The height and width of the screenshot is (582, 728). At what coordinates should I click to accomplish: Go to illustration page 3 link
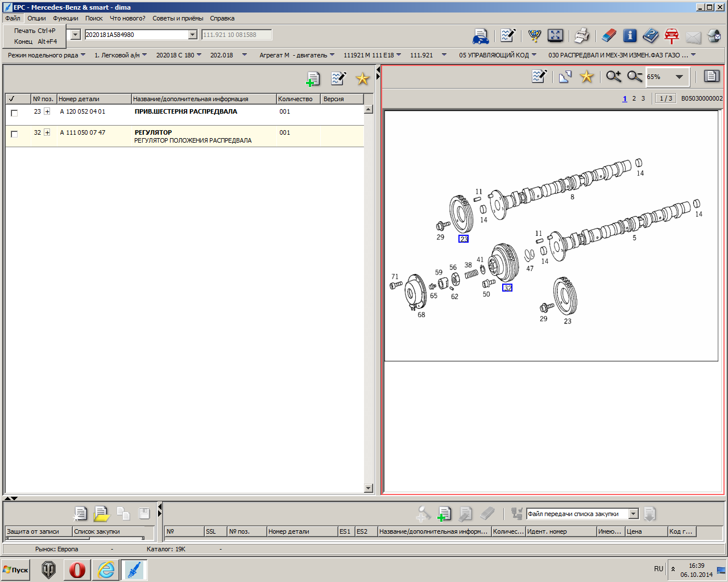point(643,98)
